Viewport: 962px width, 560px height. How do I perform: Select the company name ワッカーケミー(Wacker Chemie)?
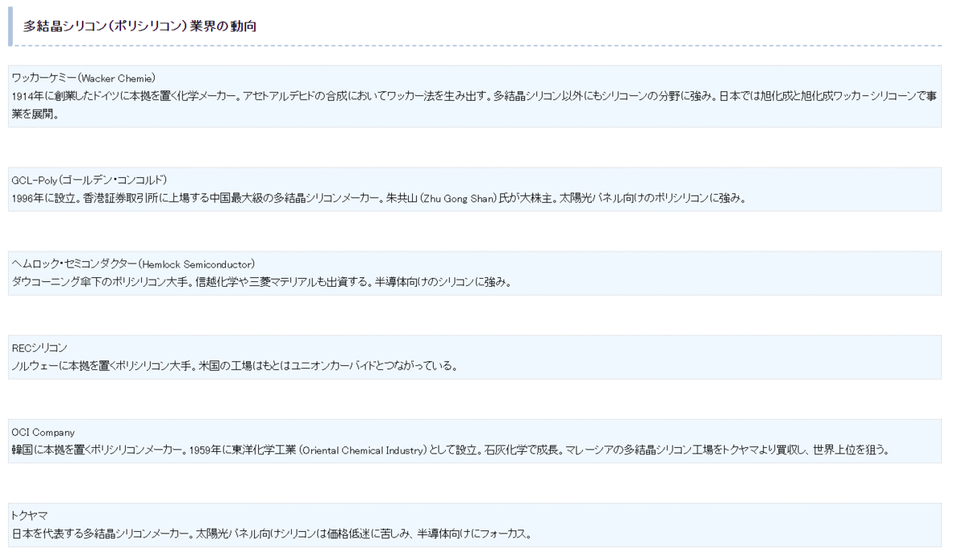click(x=83, y=78)
